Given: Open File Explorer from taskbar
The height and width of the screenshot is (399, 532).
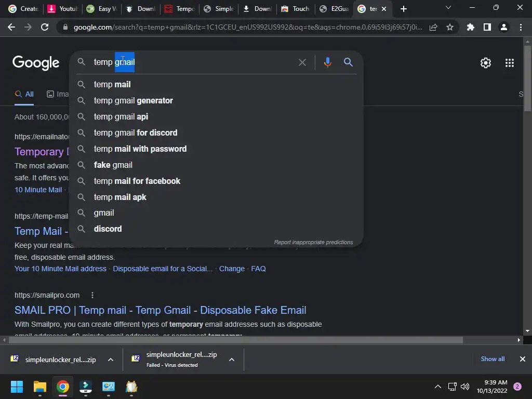Looking at the screenshot, I should click(x=39, y=387).
